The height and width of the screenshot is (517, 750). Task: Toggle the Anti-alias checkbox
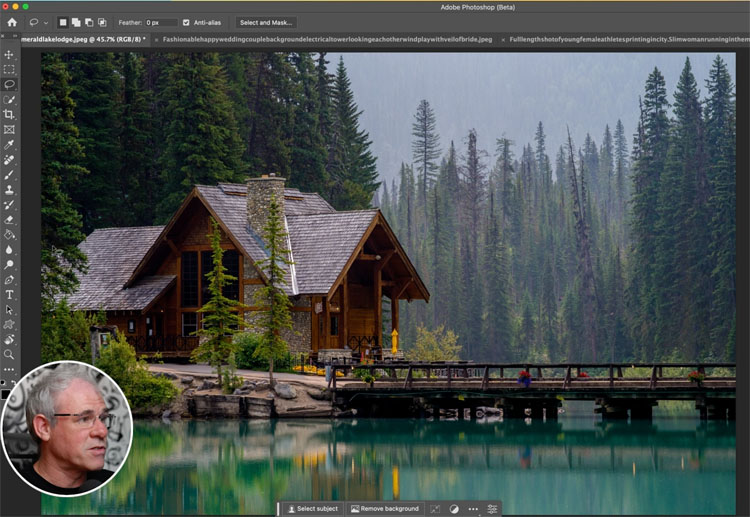click(x=186, y=22)
